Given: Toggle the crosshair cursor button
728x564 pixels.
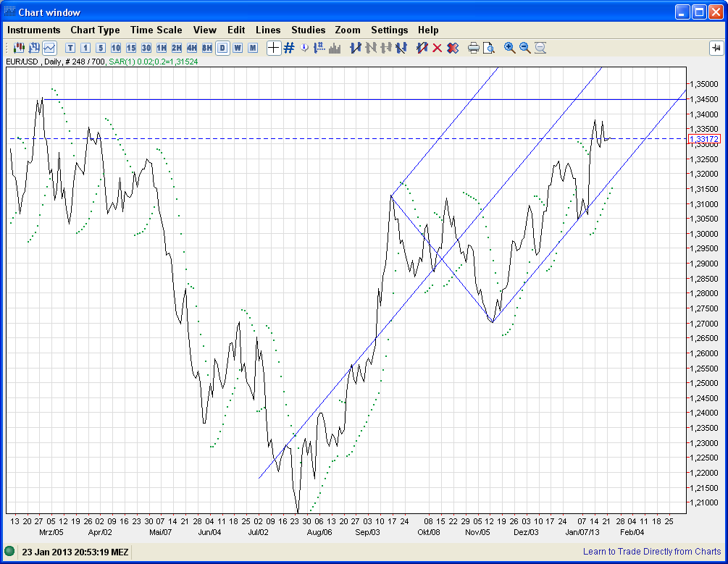Looking at the screenshot, I should [x=274, y=48].
